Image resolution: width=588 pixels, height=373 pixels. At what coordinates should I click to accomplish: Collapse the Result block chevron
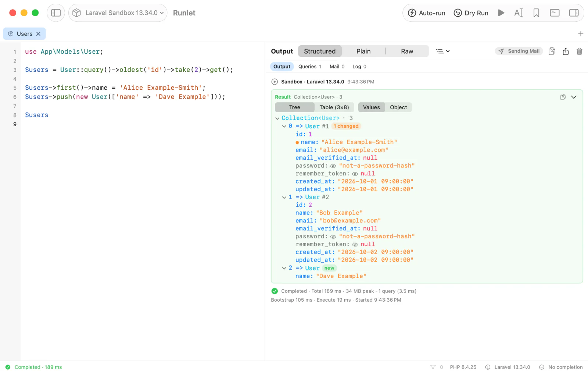tap(574, 97)
